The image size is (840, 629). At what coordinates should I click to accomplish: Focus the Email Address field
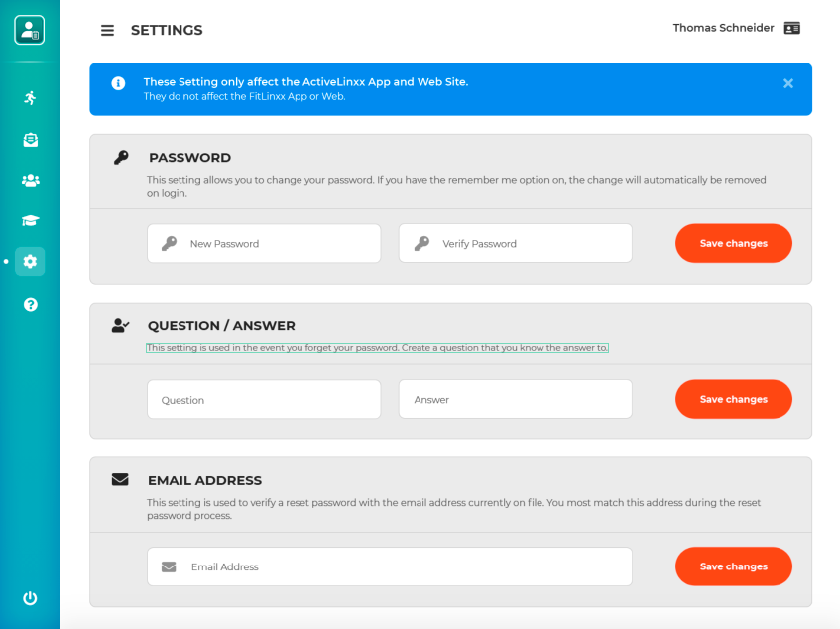(x=390, y=566)
